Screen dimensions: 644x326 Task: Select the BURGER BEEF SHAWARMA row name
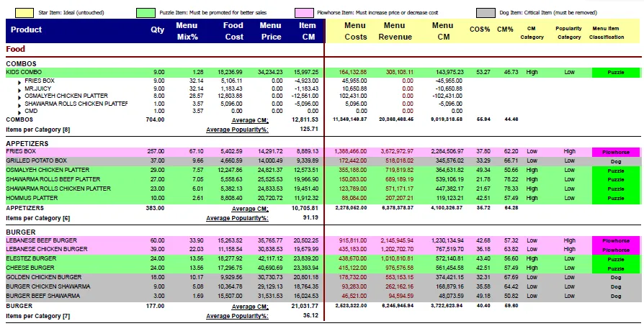click(x=43, y=296)
